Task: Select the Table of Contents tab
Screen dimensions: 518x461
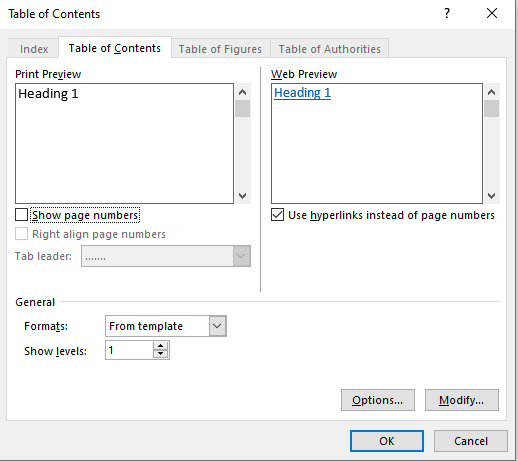Action: 115,48
